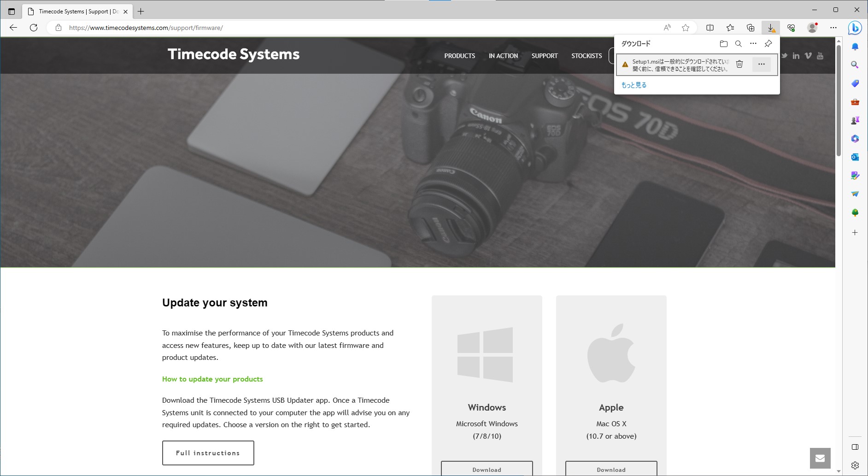Open the user profile menu
This screenshot has height=476, width=868.
pos(812,28)
